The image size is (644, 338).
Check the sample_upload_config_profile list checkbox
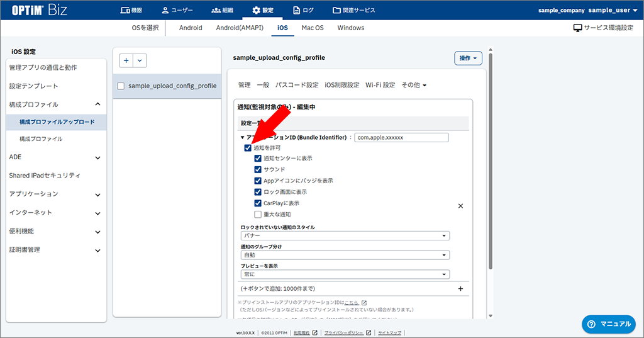click(x=121, y=86)
